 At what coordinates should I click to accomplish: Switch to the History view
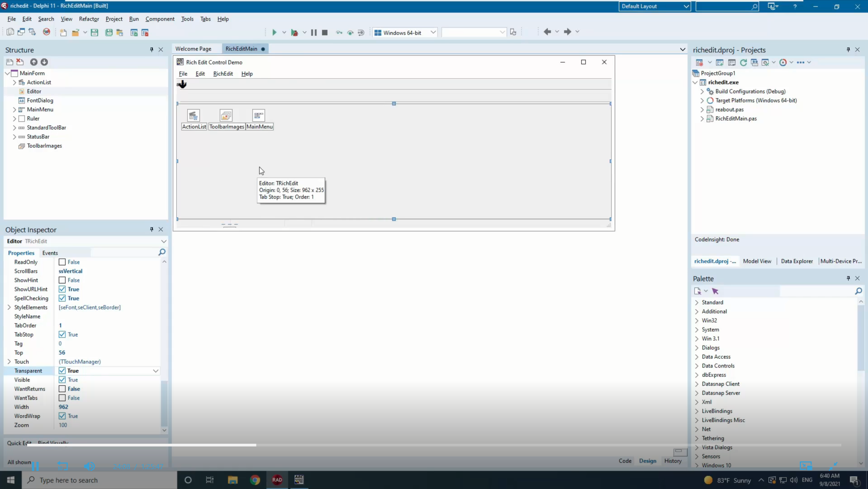pos(673,461)
